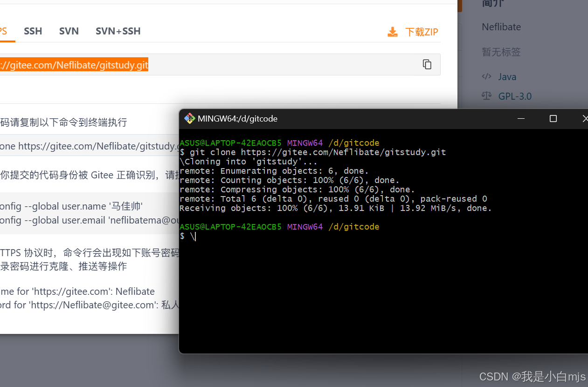The width and height of the screenshot is (588, 387).
Task: Click the clone command text box on Gitee page
Action: pyautogui.click(x=90, y=146)
